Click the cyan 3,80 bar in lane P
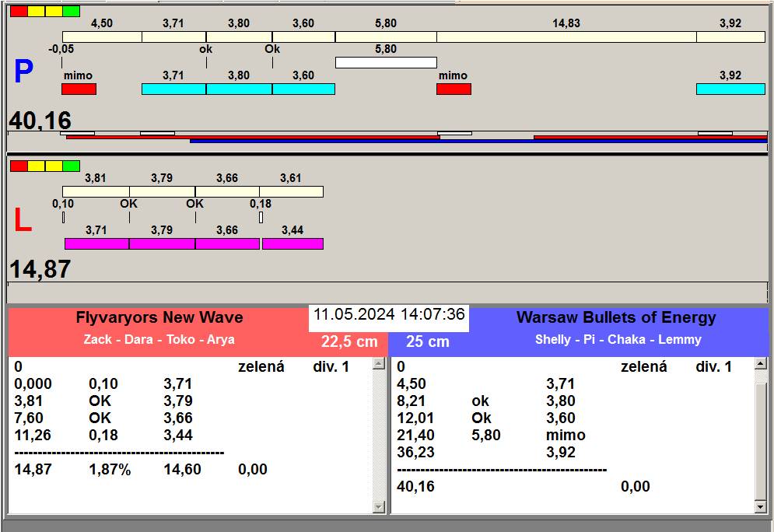The height and width of the screenshot is (532, 774). click(x=239, y=89)
